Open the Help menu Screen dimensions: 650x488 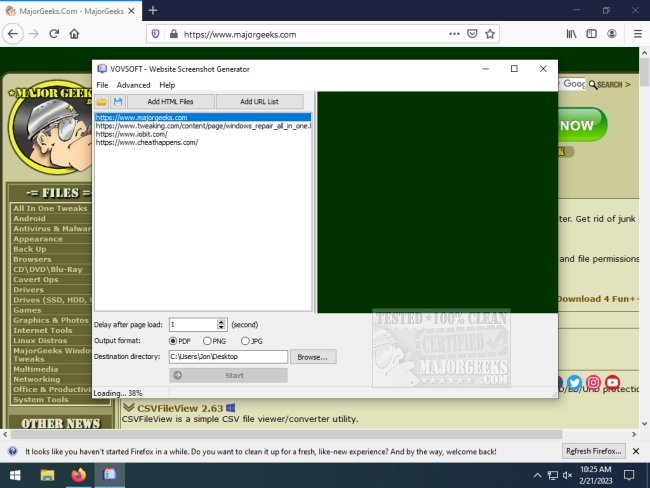(167, 85)
